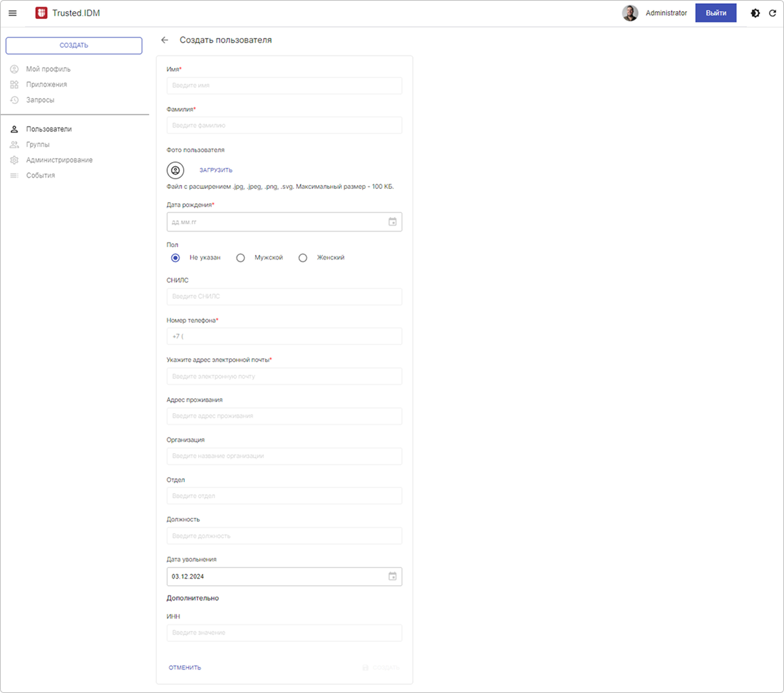784x693 pixels.
Task: Open Администрирование section
Action: (59, 160)
